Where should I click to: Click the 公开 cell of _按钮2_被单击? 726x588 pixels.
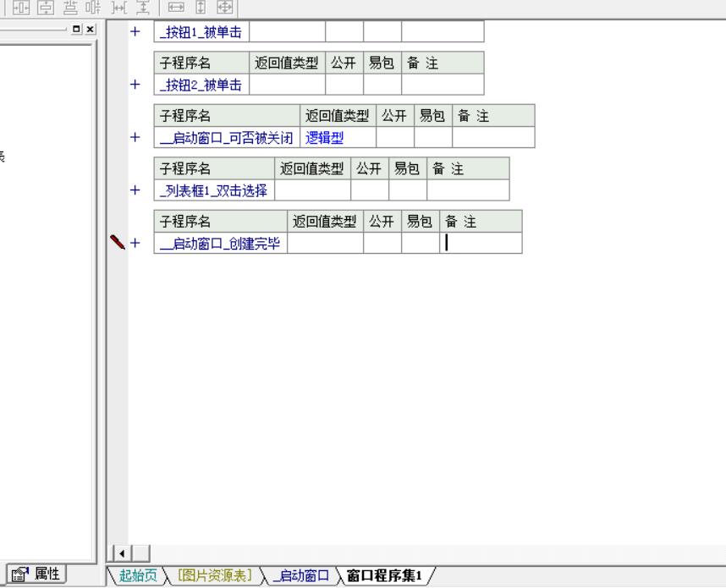[x=344, y=85]
